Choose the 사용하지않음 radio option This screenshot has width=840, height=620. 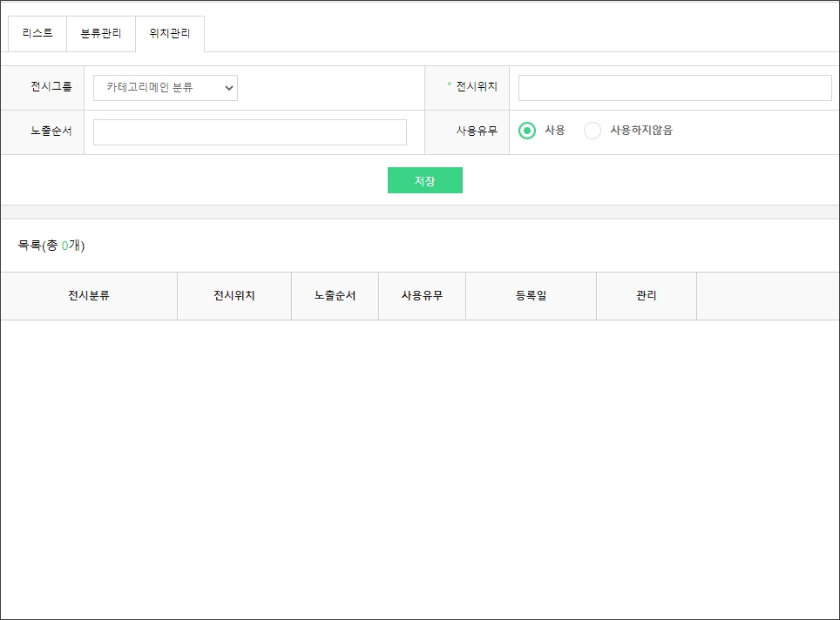[x=593, y=131]
